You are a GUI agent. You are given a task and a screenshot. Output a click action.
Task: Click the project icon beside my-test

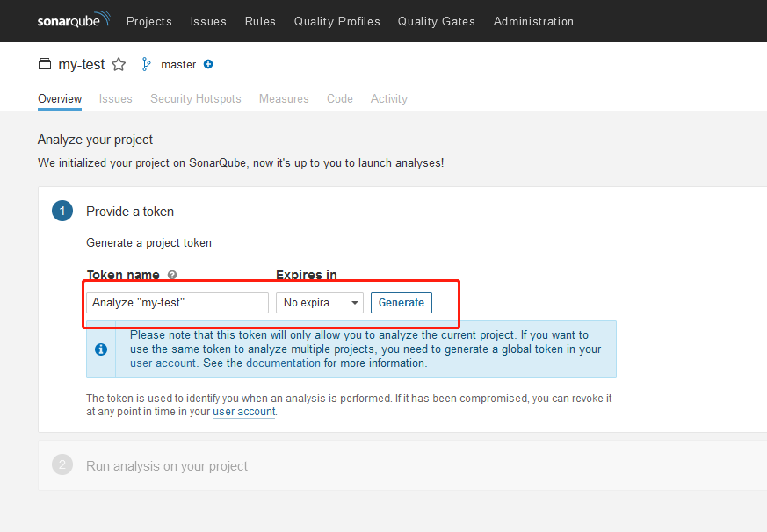click(x=45, y=64)
